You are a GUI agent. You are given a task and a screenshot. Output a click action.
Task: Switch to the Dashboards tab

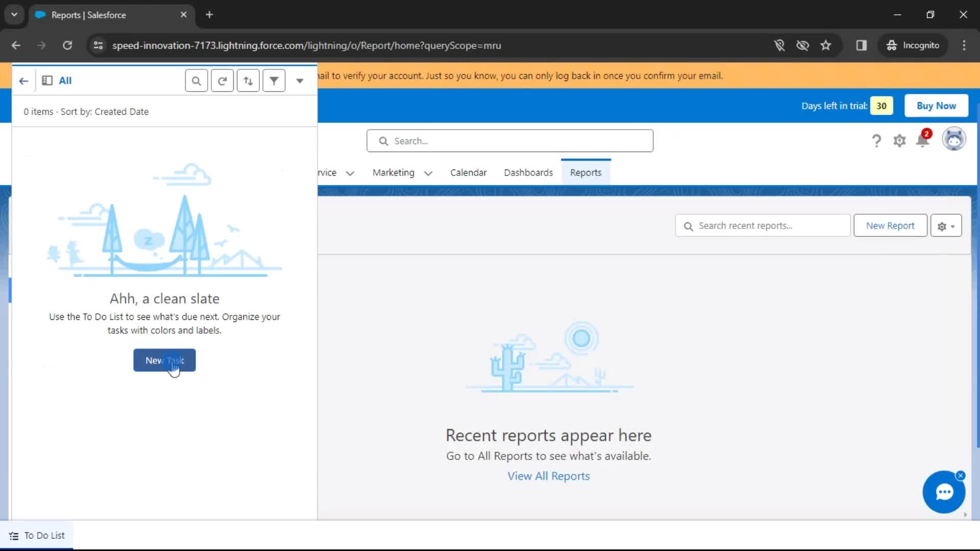point(528,172)
